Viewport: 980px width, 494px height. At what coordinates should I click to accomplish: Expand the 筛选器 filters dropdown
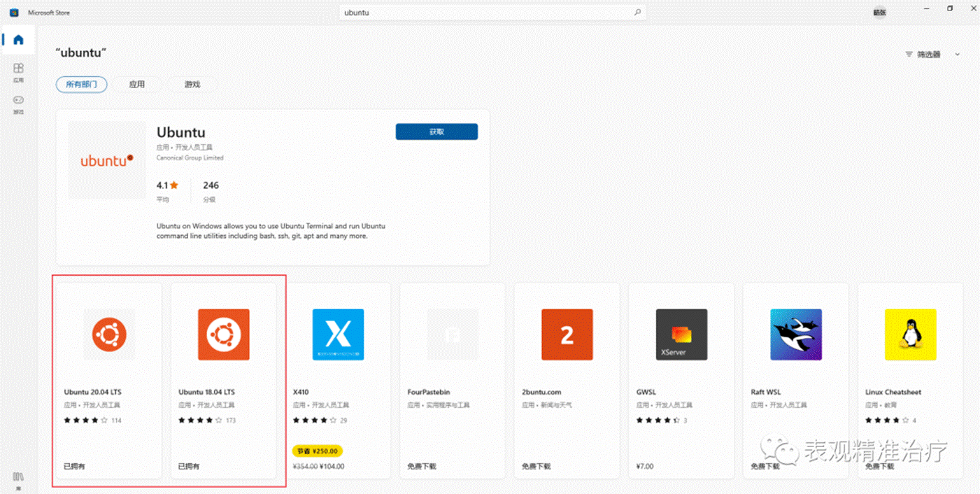(932, 55)
